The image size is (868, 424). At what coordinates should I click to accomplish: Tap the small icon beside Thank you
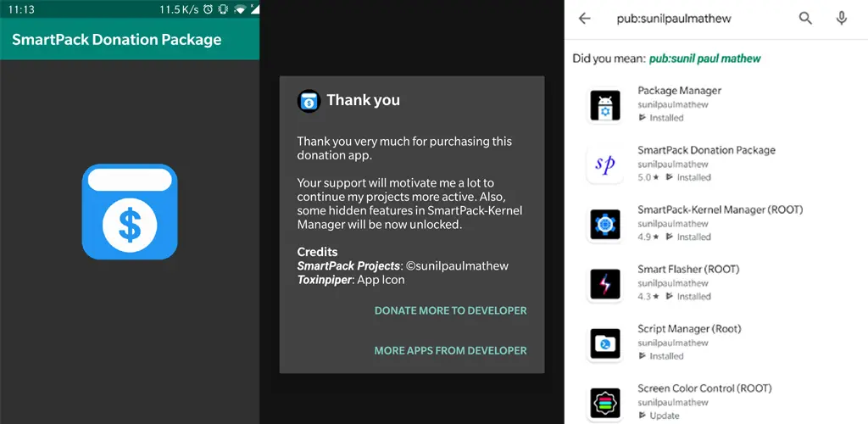pos(309,101)
